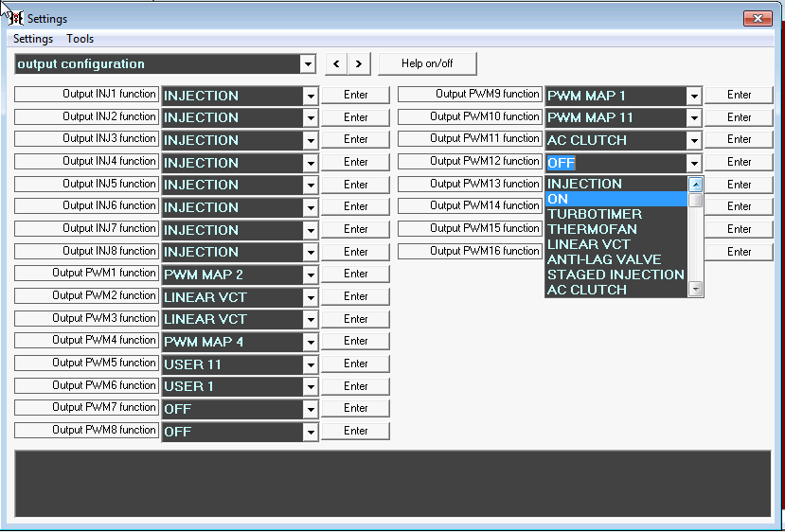The image size is (785, 532).
Task: Click the next page arrow button
Action: point(359,63)
